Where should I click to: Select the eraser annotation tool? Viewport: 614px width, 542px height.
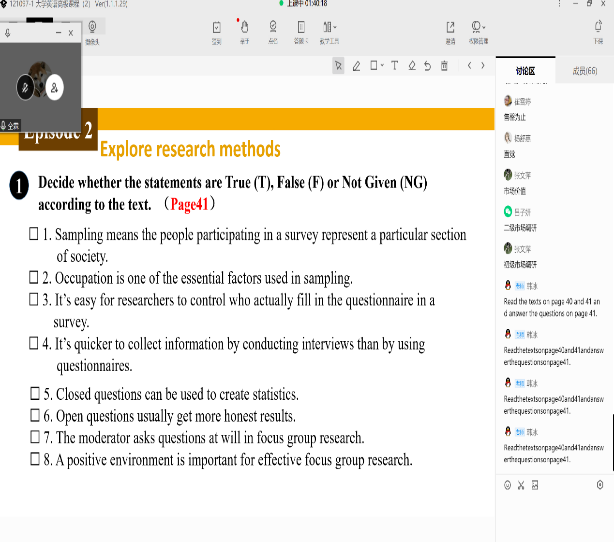[412, 66]
